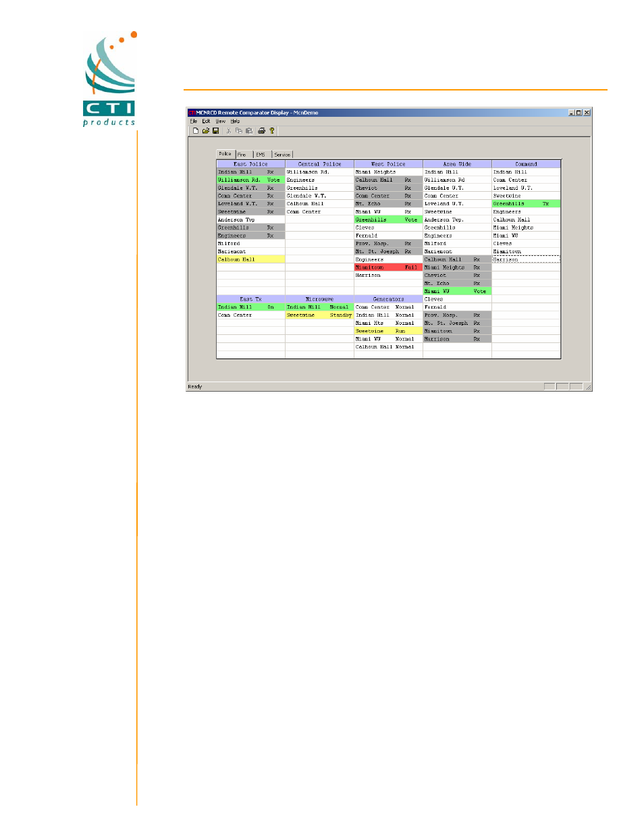This screenshot has height=834, width=644.
Task: Click the West Police column header
Action: click(x=388, y=164)
